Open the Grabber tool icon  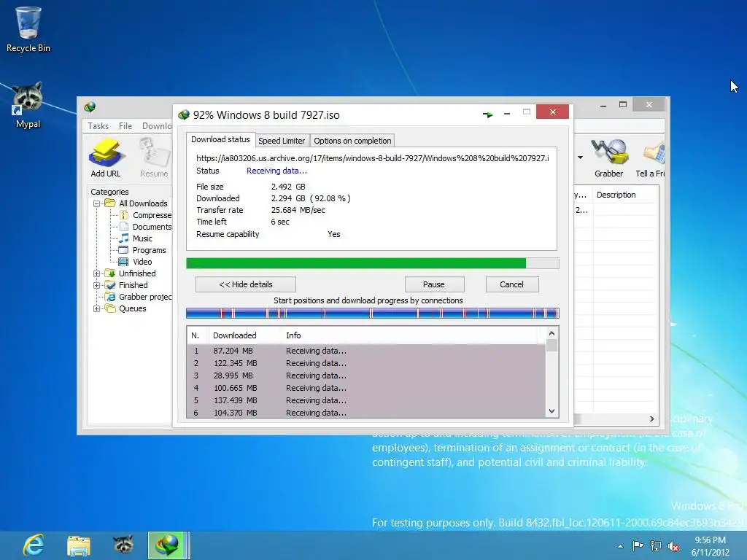(609, 157)
